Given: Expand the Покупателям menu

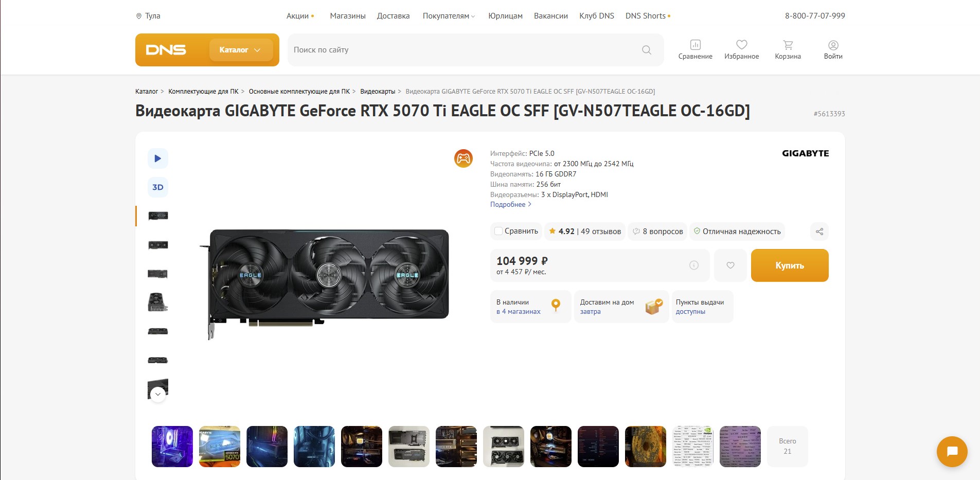Looking at the screenshot, I should click(449, 16).
